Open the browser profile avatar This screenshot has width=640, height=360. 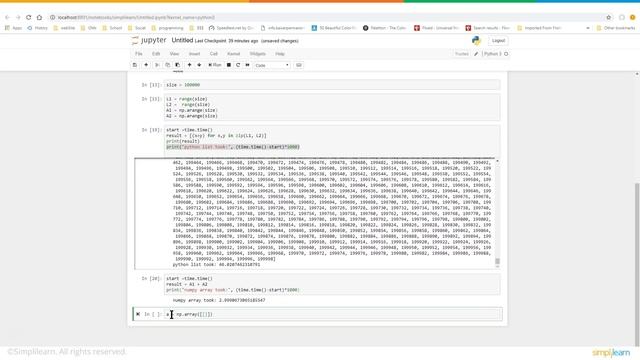tap(633, 18)
